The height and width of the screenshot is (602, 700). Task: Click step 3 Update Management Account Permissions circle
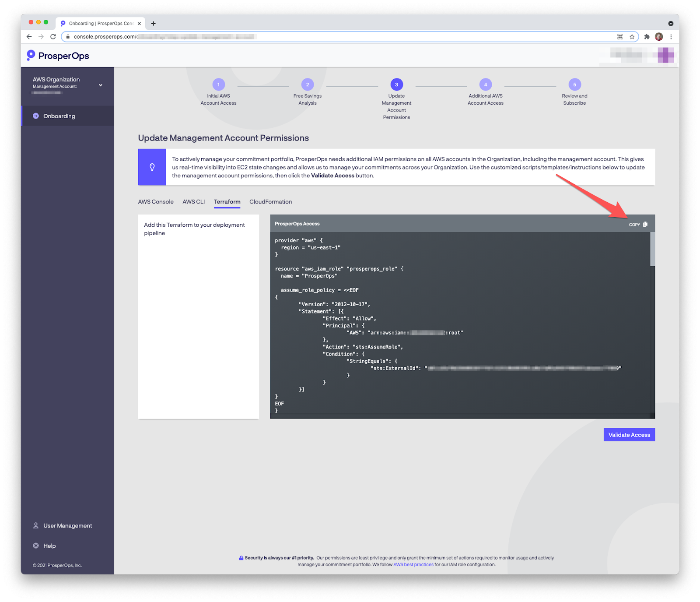[x=397, y=84]
